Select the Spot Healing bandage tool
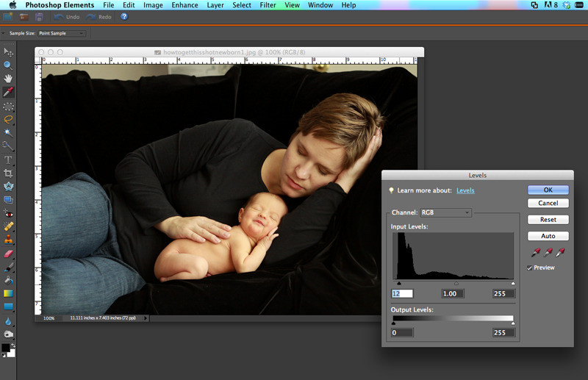Screen dimensions: 588x380 [x=8, y=226]
